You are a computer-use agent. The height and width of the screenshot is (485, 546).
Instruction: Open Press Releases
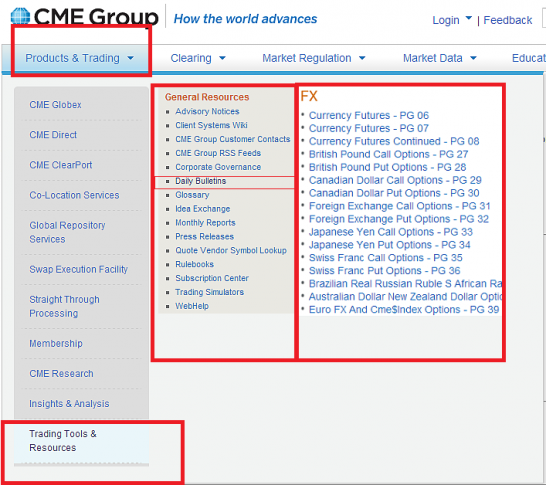(204, 237)
